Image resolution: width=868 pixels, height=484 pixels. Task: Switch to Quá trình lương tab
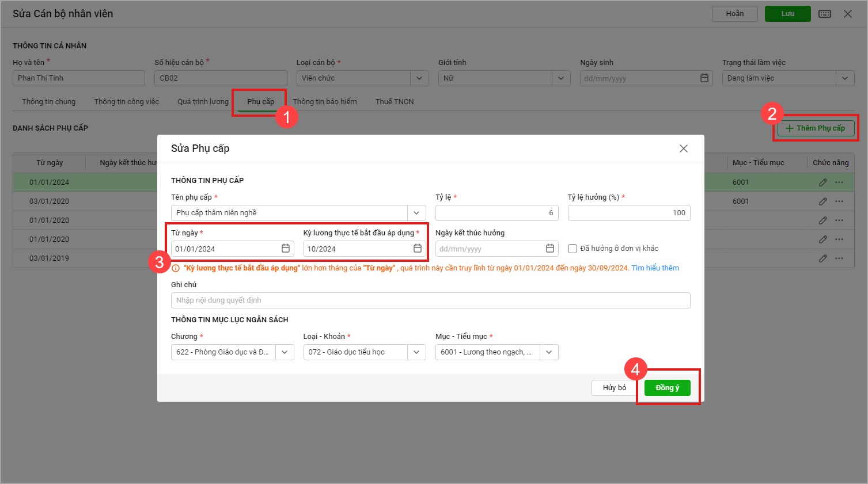pos(203,102)
